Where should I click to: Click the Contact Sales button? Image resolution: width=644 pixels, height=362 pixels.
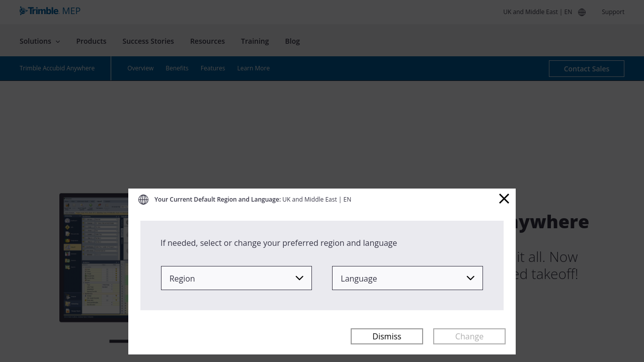click(x=586, y=69)
